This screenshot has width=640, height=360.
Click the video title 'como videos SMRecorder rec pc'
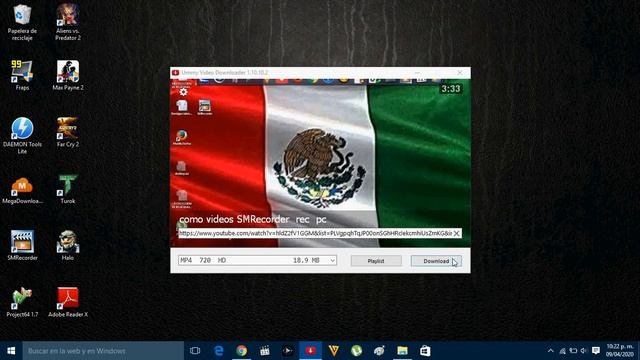253,219
